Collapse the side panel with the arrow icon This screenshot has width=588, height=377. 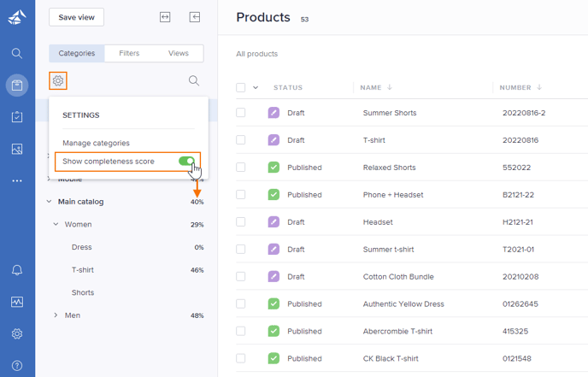[195, 17]
